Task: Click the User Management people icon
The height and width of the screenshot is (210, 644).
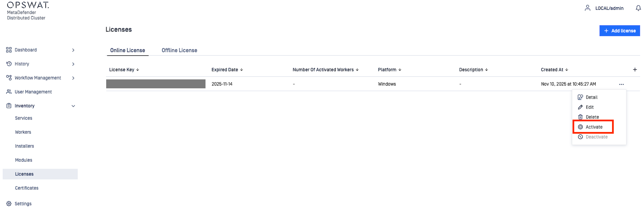Action: click(9, 92)
